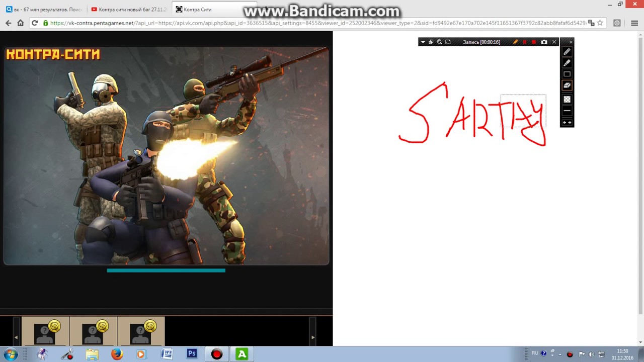Change the drawing line thickness
Viewport: 644px width, 362px height.
point(567,111)
